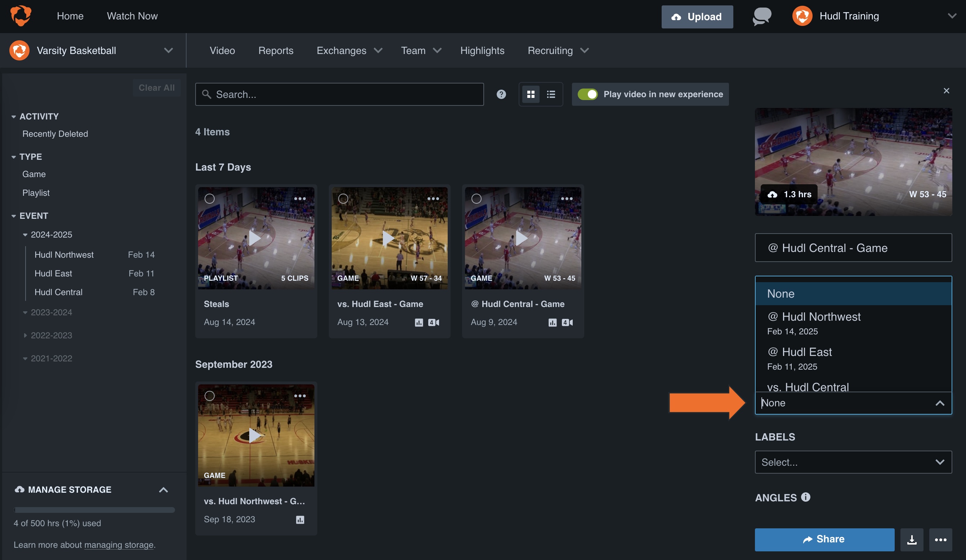Click the help question mark icon

point(501,94)
